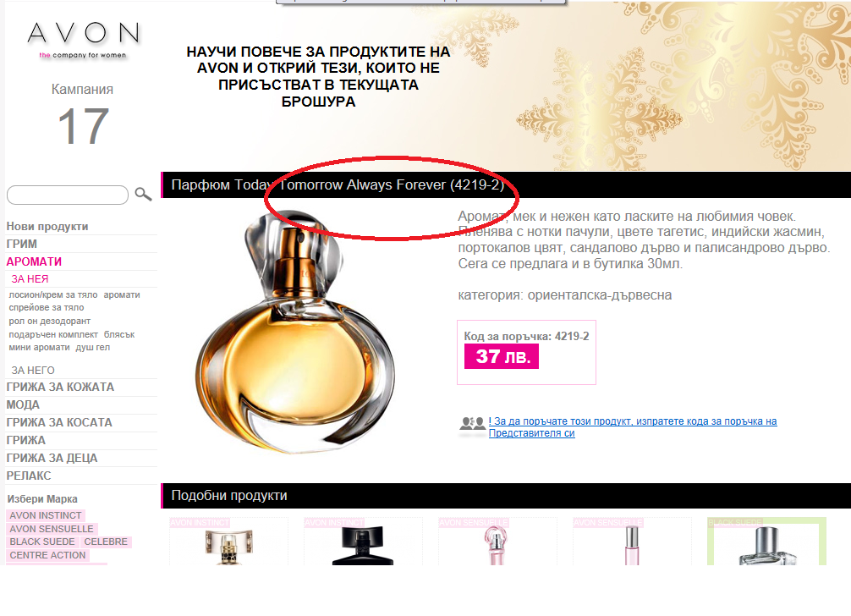Click the magnifying glass search icon
This screenshot has height=616, width=851.
click(143, 195)
